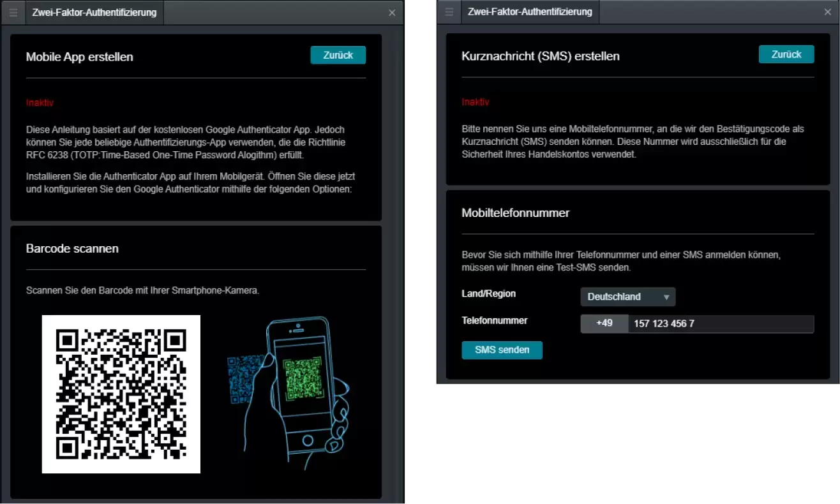Switch to the left Zwei-Faktor-Authentifizierung tab
Viewport: 840px width, 504px height.
coord(94,11)
